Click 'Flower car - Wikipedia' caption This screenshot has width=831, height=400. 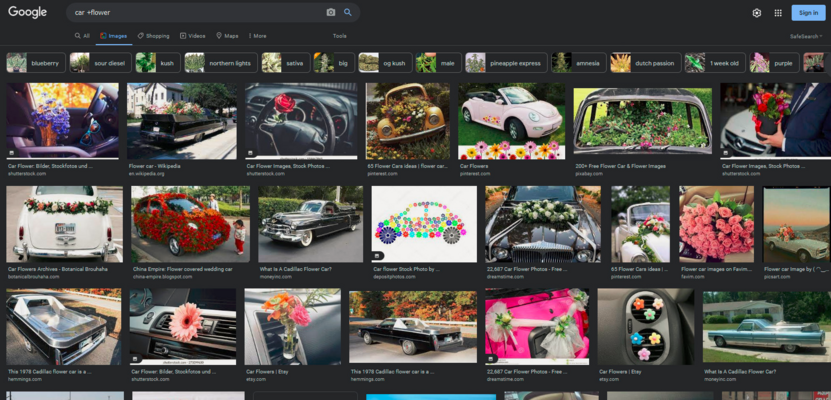[x=154, y=166]
